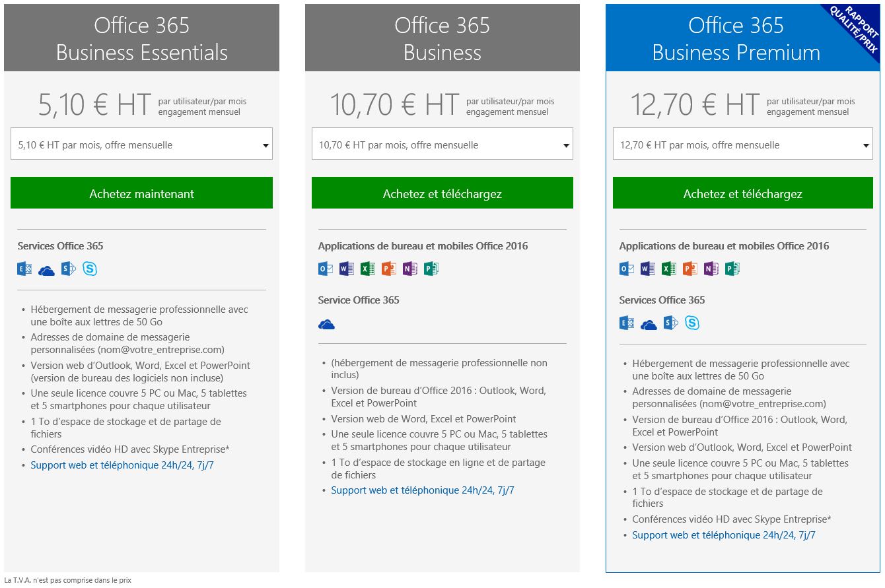Screen dimensions: 885x588
Task: Click Achetez et téléchargez in Office 365 Business card
Action: 442,193
